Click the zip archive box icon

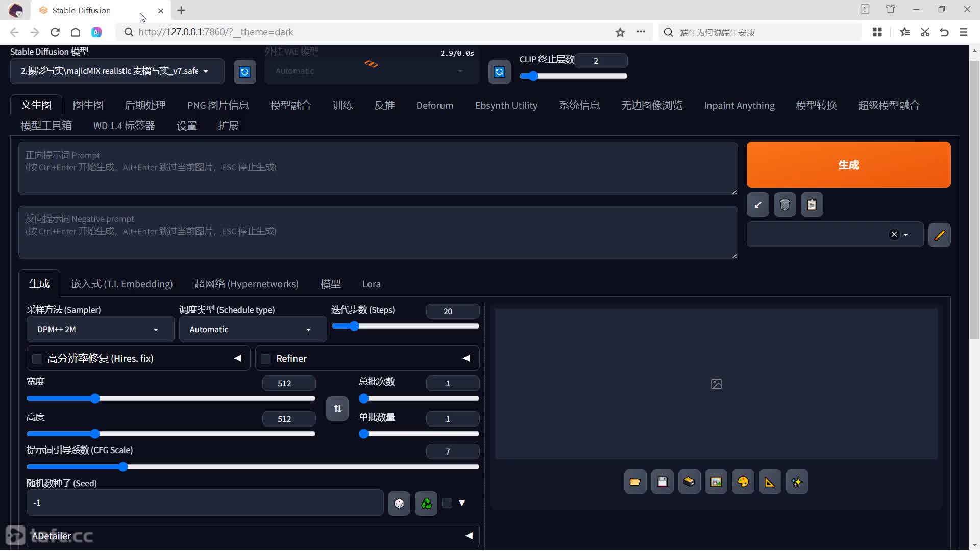(689, 482)
